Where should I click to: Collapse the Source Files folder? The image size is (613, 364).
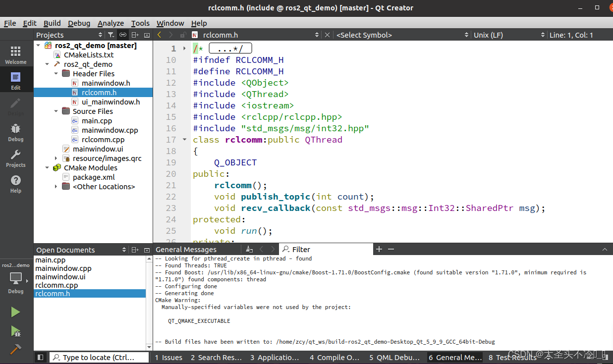[x=56, y=111]
